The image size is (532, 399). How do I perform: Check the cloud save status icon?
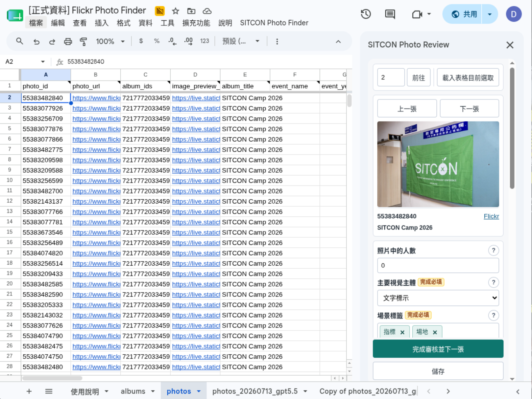pyautogui.click(x=207, y=11)
